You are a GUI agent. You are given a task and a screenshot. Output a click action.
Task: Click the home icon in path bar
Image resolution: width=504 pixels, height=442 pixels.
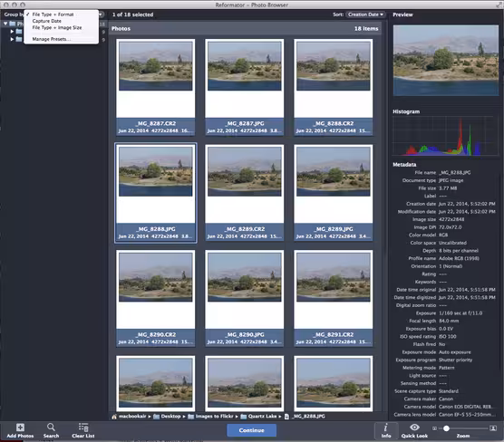[x=114, y=417]
